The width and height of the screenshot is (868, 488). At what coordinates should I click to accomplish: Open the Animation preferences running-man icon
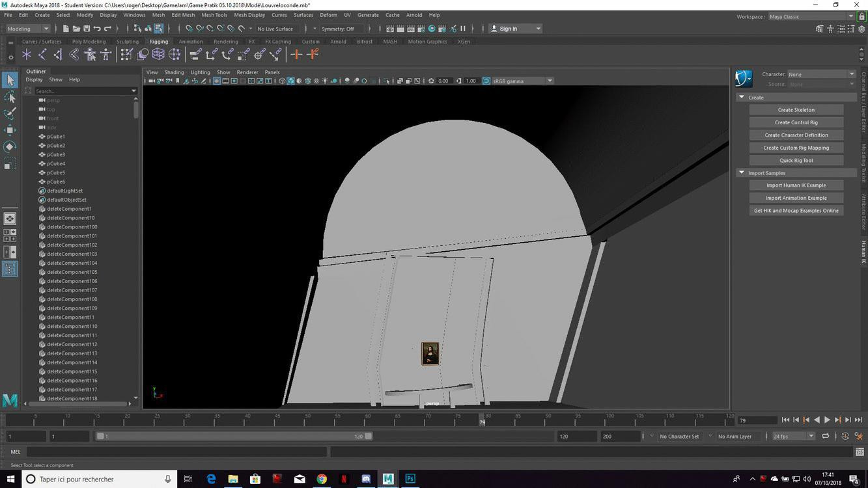pyautogui.click(x=859, y=437)
